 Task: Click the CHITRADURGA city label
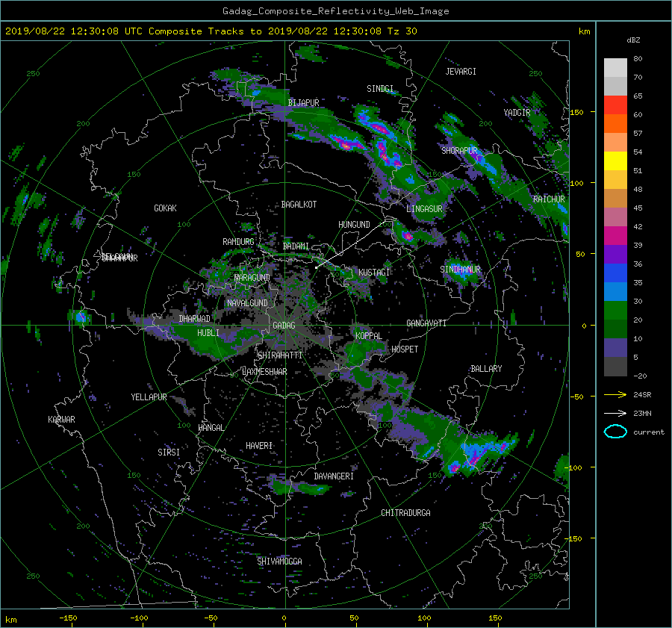coord(405,513)
